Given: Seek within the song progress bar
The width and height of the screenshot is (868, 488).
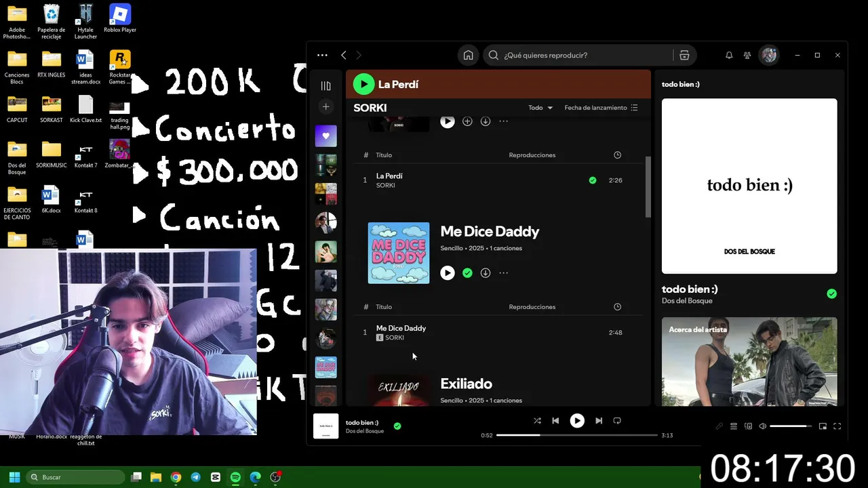Looking at the screenshot, I should point(577,435).
